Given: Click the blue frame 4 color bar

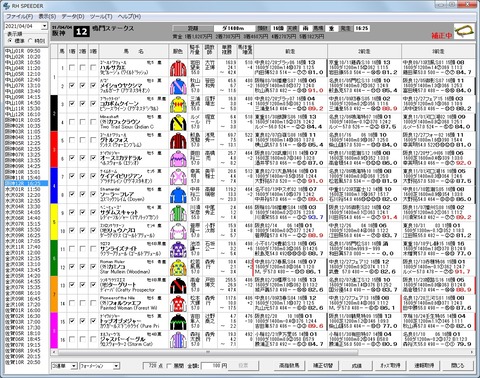Looking at the screenshot, I should [x=54, y=185].
